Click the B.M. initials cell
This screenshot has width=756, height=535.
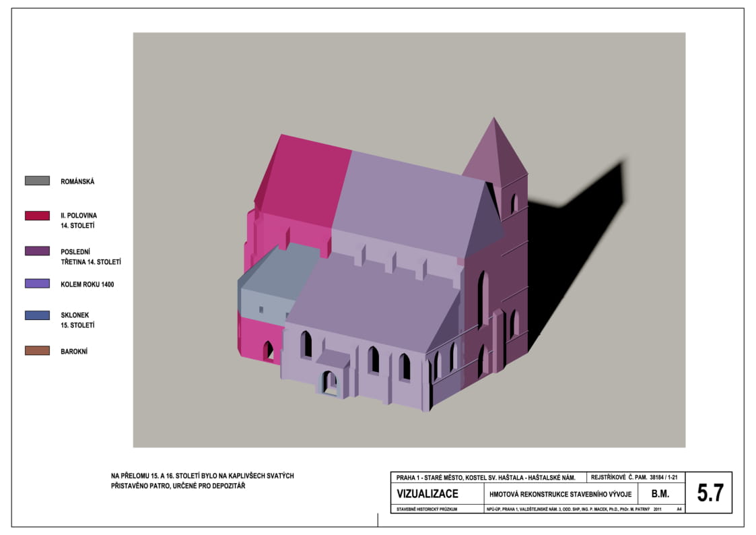660,494
